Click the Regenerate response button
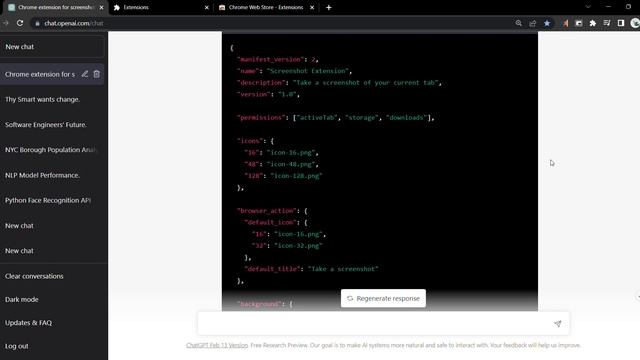The image size is (640, 360). pos(383,298)
